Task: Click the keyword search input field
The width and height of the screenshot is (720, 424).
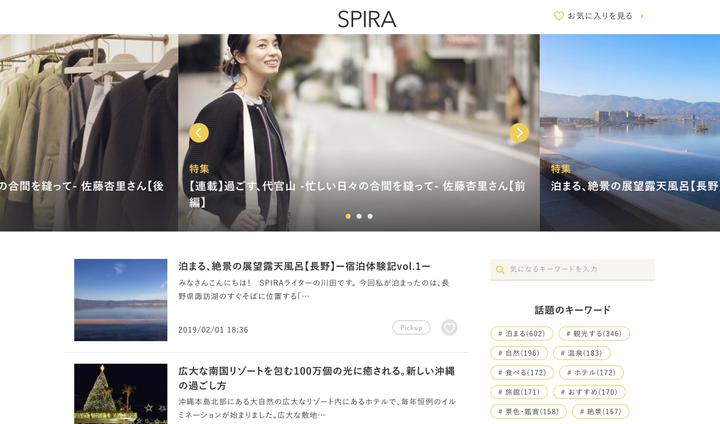Action: [572, 269]
